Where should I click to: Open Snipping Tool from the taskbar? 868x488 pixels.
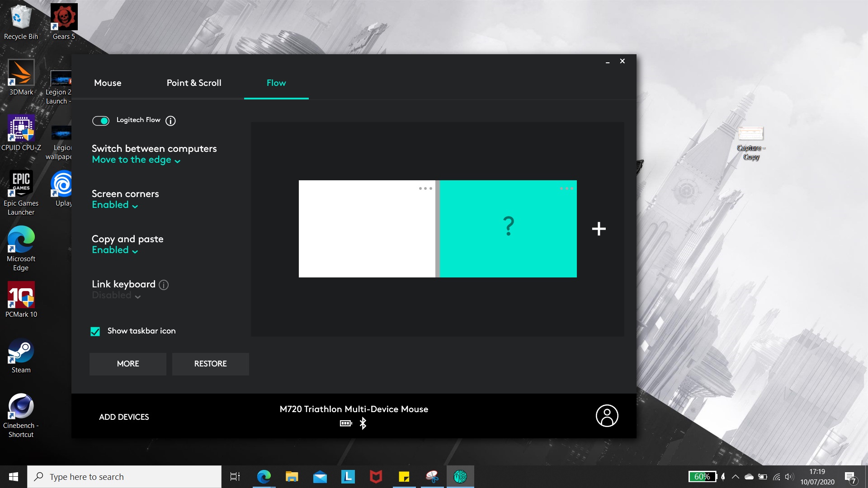tap(432, 477)
